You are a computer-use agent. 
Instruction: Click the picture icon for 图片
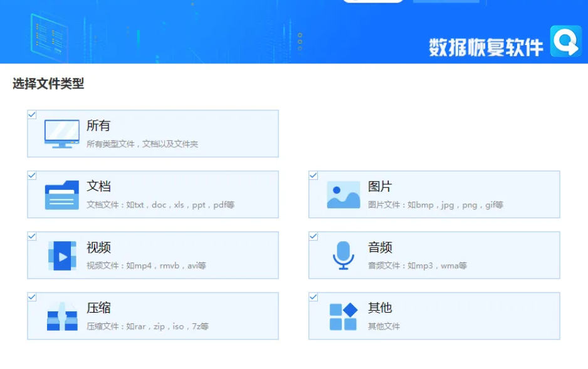(x=343, y=195)
